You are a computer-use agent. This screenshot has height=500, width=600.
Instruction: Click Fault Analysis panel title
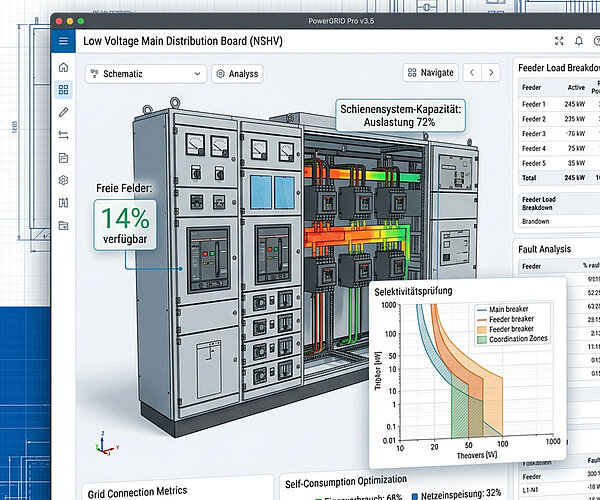(x=544, y=249)
